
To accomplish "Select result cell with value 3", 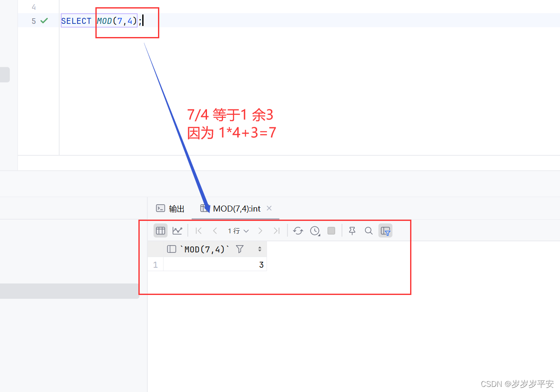I will pos(215,265).
